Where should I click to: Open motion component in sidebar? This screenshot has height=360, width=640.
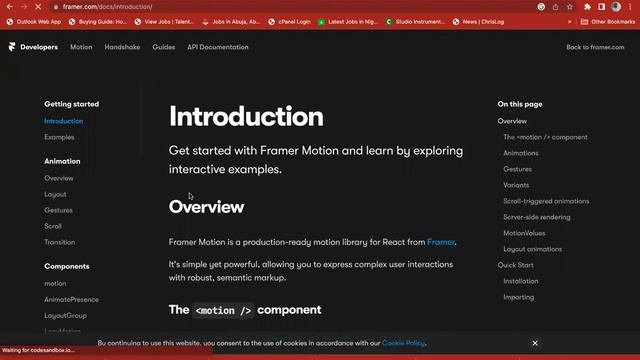click(x=55, y=283)
